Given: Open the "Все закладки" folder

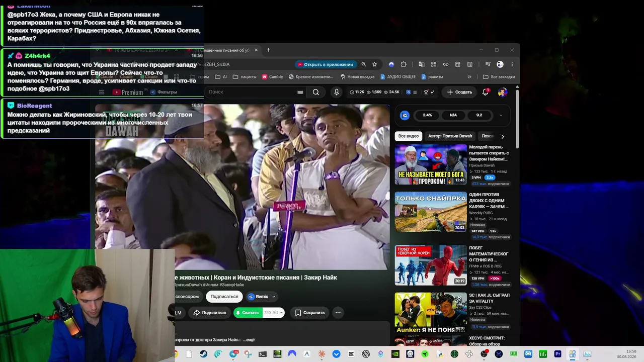Looking at the screenshot, I should coord(499,77).
